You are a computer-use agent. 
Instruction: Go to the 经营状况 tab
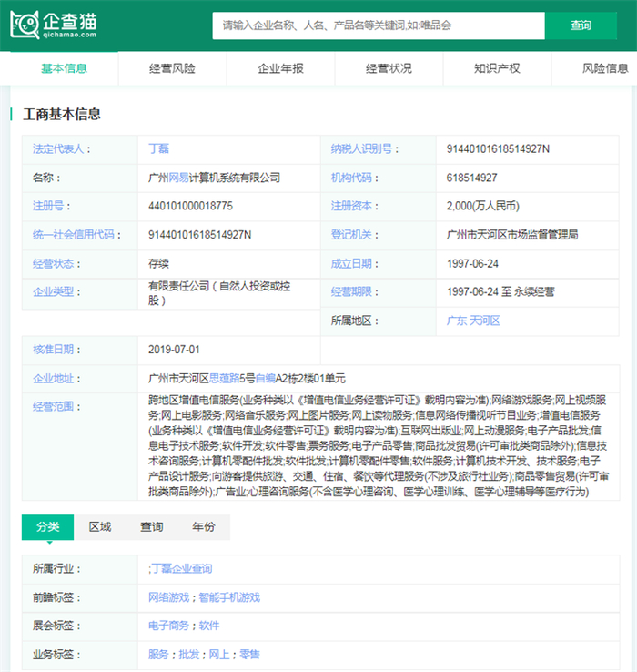click(389, 68)
